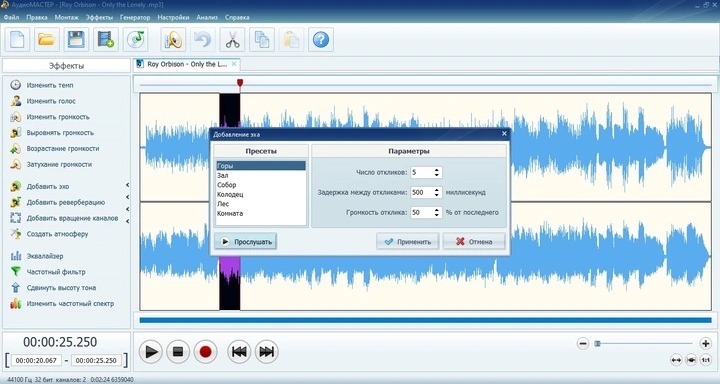
Task: Open the Справка menu
Action: tap(237, 17)
